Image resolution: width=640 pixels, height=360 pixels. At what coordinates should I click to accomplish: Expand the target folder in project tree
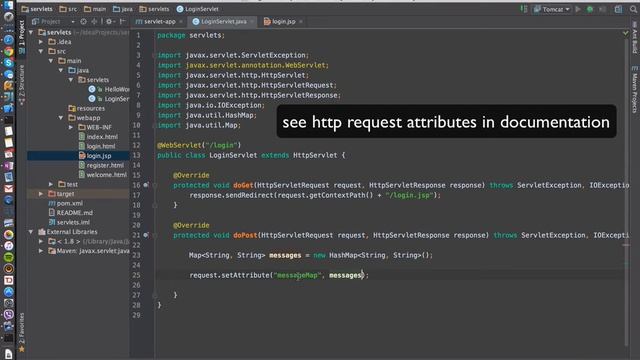click(41, 193)
